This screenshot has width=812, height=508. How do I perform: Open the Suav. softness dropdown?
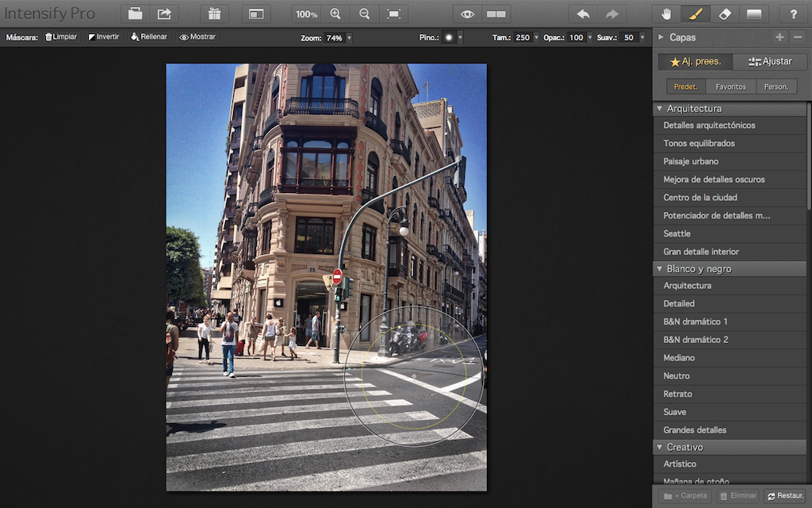coord(642,37)
